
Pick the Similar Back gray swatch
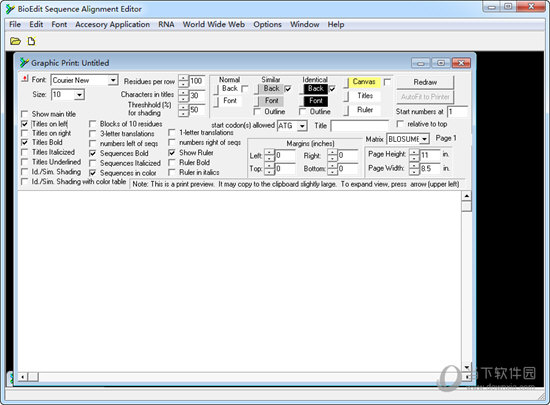[x=271, y=89]
